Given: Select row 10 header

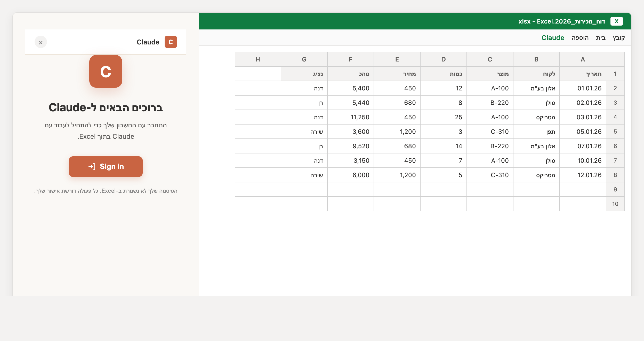Looking at the screenshot, I should point(615,204).
